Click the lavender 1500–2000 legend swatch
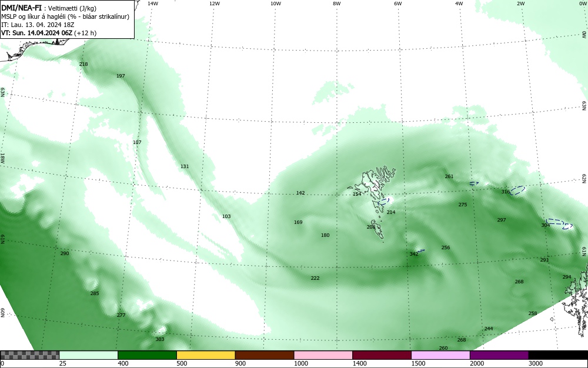The image size is (588, 368). (x=440, y=355)
